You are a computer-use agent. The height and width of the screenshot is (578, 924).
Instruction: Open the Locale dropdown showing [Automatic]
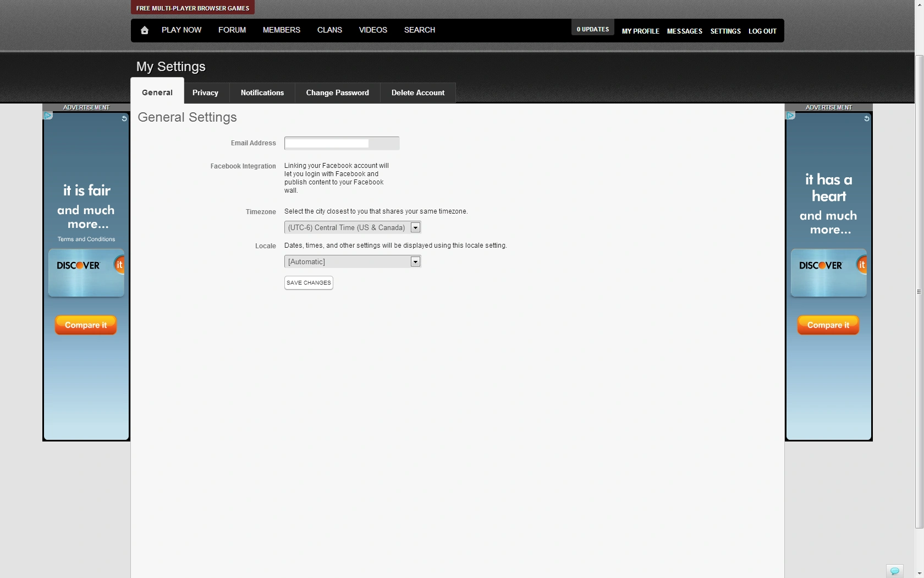tap(353, 261)
